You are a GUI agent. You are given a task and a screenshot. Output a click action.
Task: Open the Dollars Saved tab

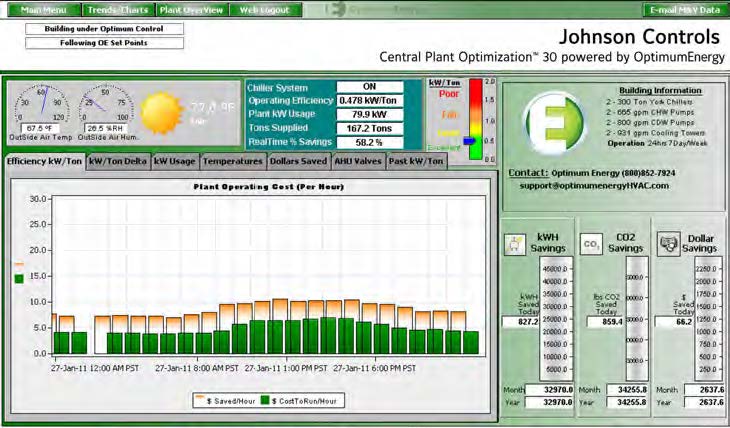[x=298, y=161]
